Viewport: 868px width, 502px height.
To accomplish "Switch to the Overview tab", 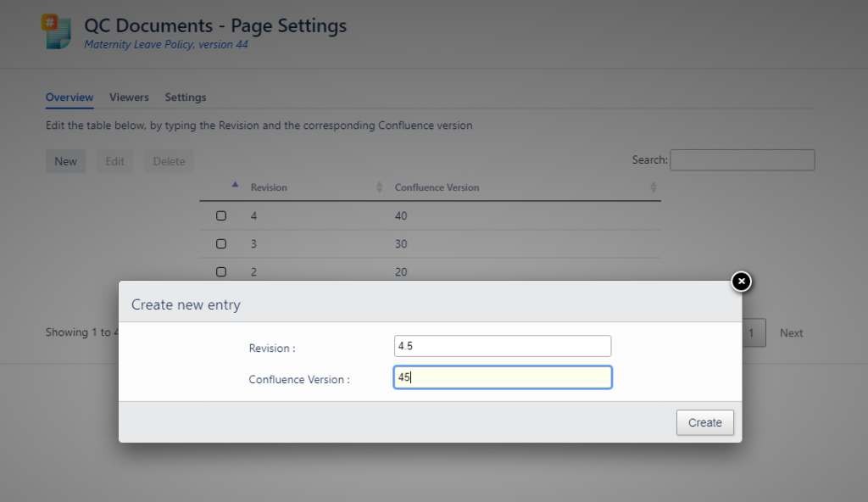I will 70,98.
